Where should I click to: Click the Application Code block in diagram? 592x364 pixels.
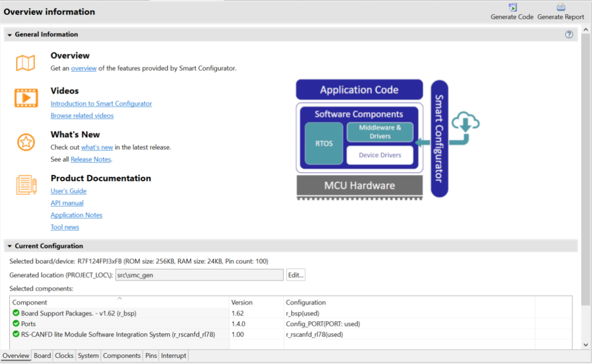coord(359,89)
